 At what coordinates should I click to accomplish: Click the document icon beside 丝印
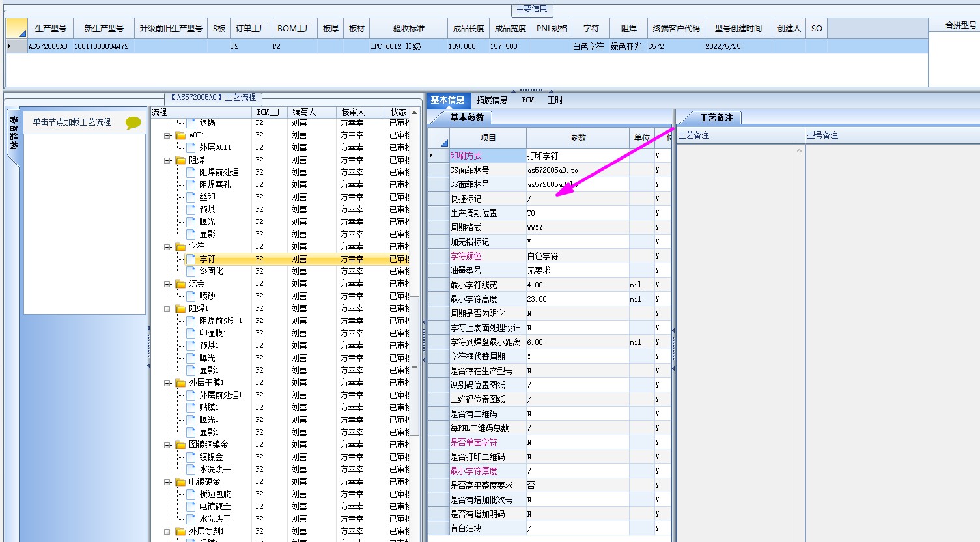pyautogui.click(x=191, y=197)
